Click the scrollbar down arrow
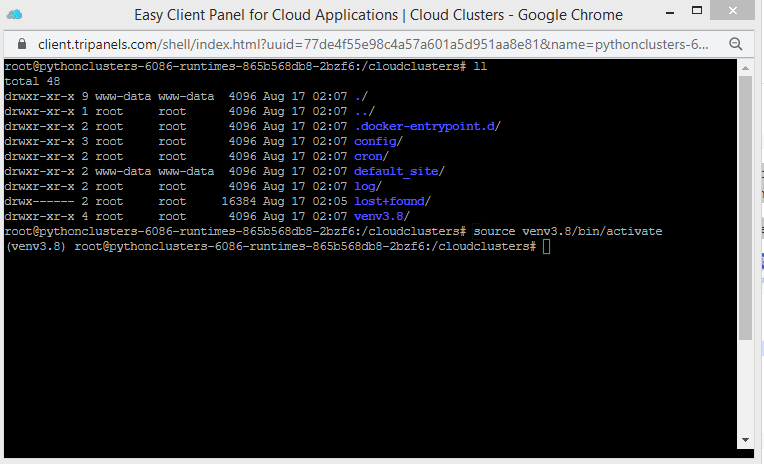The height and width of the screenshot is (464, 764). tap(745, 439)
